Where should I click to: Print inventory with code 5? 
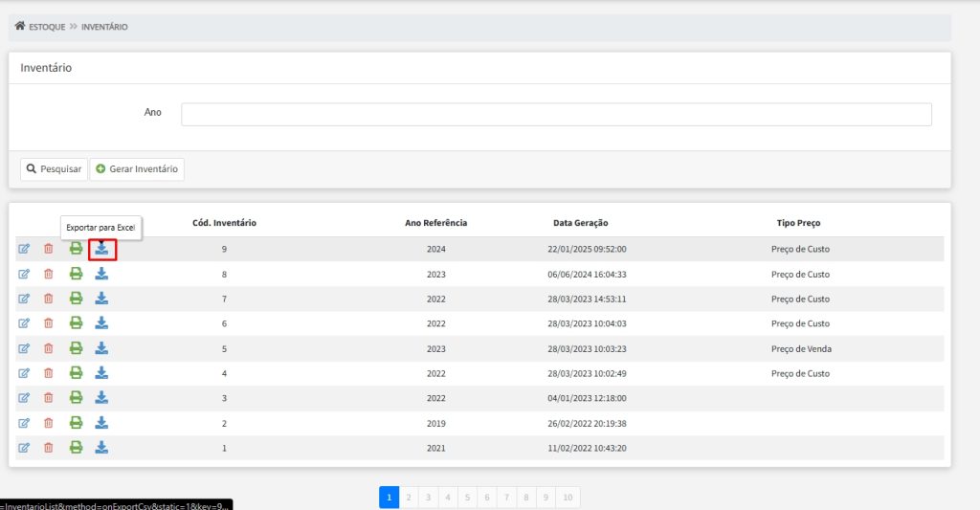pyautogui.click(x=76, y=348)
